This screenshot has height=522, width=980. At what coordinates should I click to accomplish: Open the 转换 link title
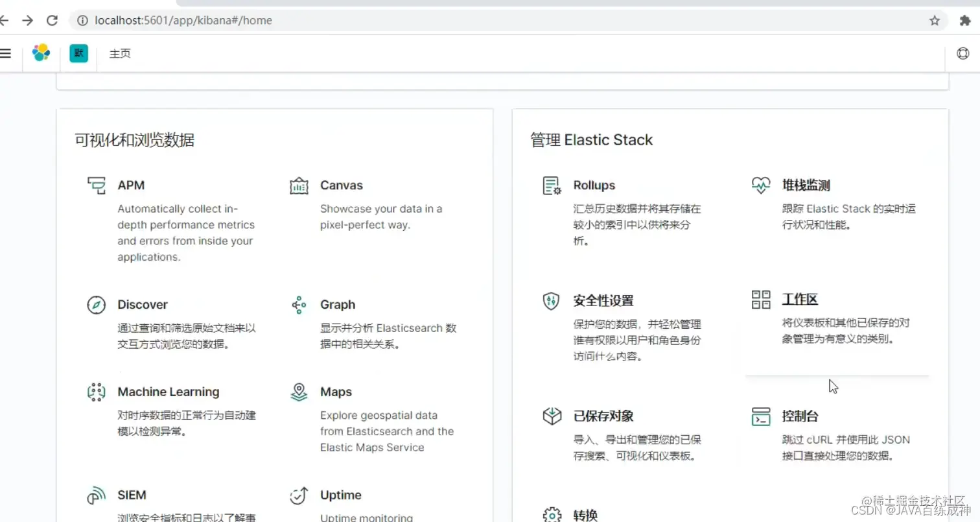coord(585,515)
